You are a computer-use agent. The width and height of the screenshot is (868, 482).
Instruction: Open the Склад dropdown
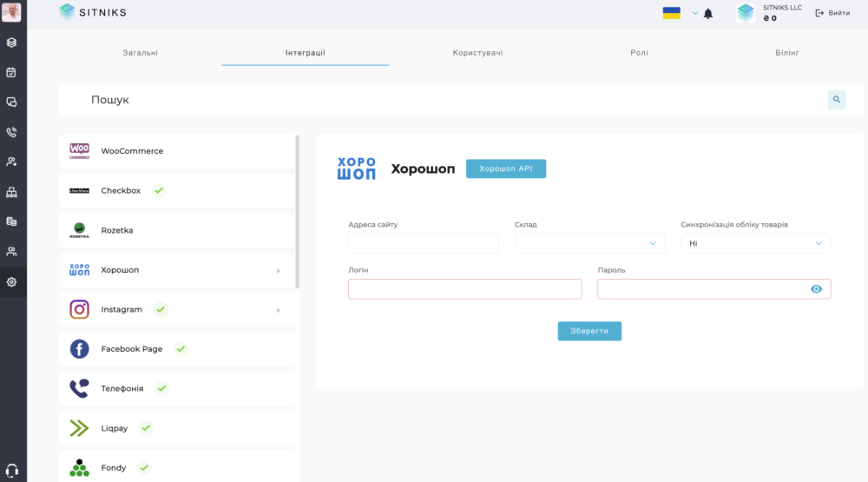pos(589,243)
